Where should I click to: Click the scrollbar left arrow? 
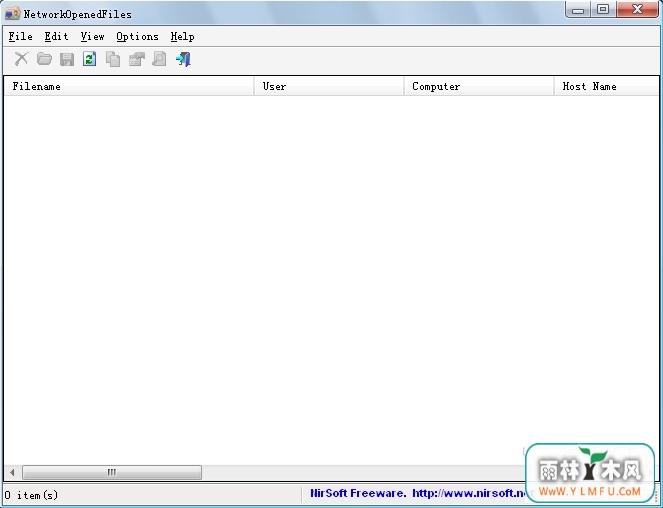(x=12, y=472)
